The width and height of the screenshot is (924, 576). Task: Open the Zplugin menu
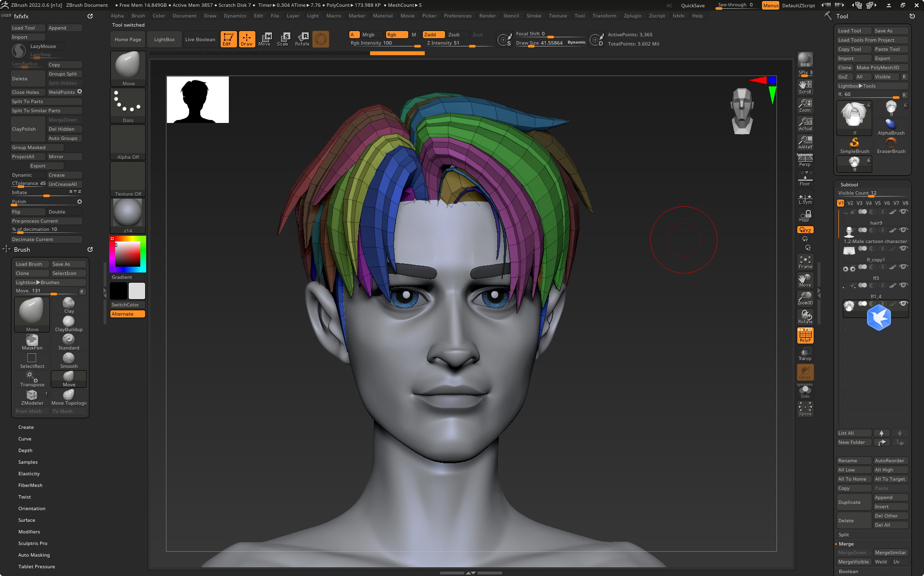(x=632, y=16)
